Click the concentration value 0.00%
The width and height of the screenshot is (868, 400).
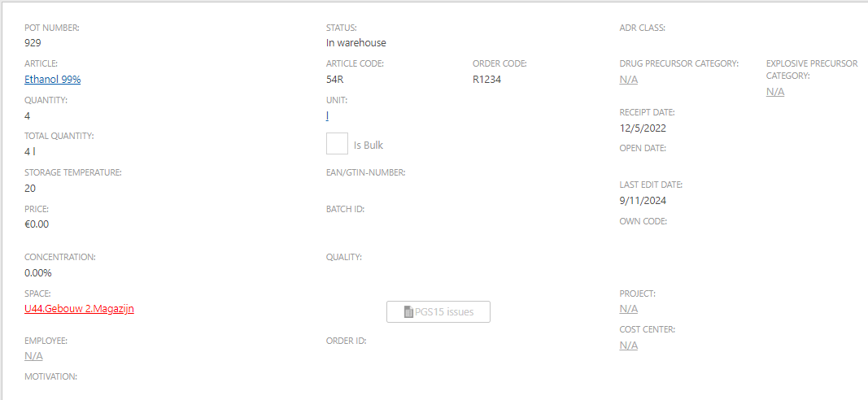37,273
